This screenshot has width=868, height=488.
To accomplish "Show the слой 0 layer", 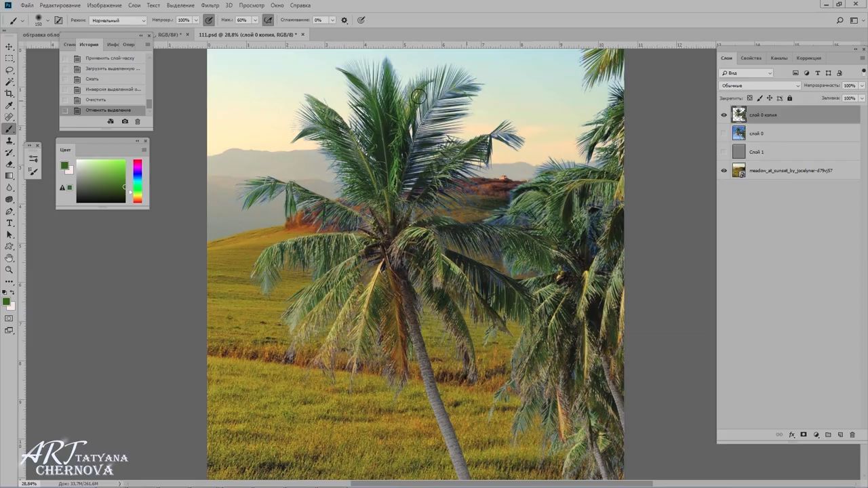I will coord(724,133).
